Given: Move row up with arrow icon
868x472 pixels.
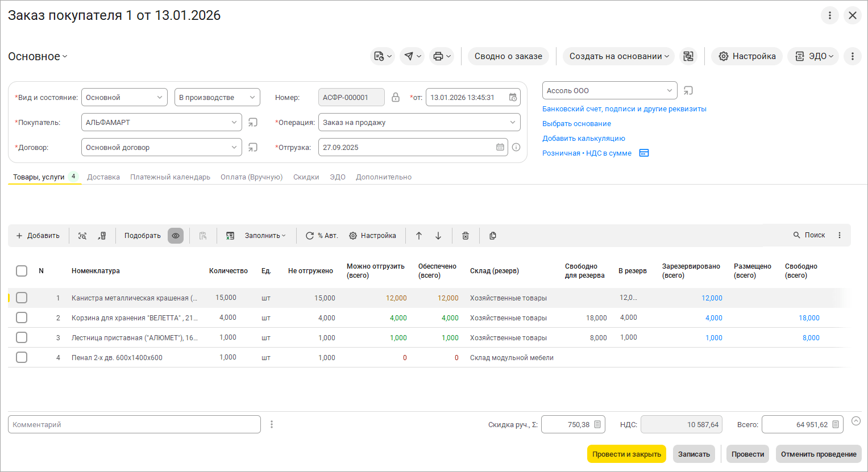Looking at the screenshot, I should [419, 236].
